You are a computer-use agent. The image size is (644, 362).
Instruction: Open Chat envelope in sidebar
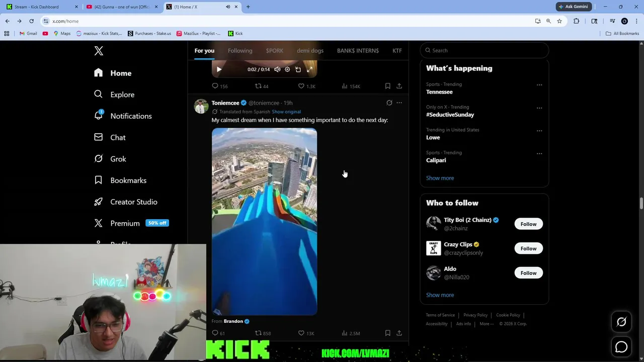[x=110, y=137]
